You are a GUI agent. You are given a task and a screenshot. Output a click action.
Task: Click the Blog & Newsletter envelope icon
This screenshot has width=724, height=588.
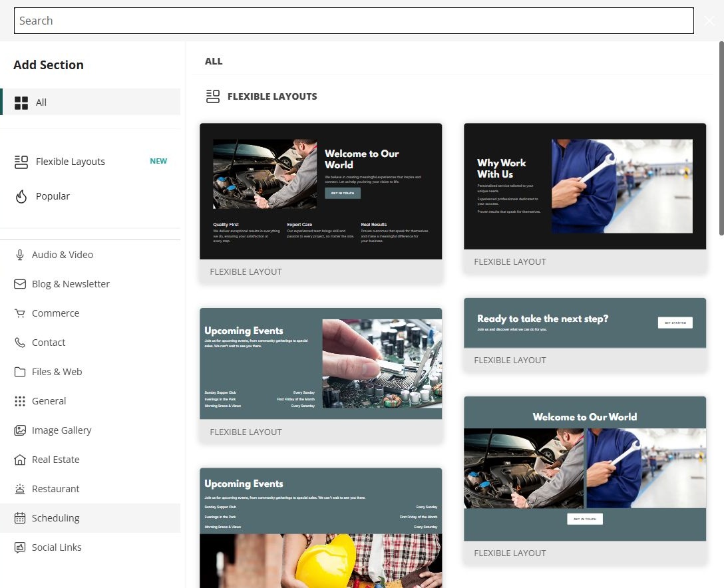[20, 284]
